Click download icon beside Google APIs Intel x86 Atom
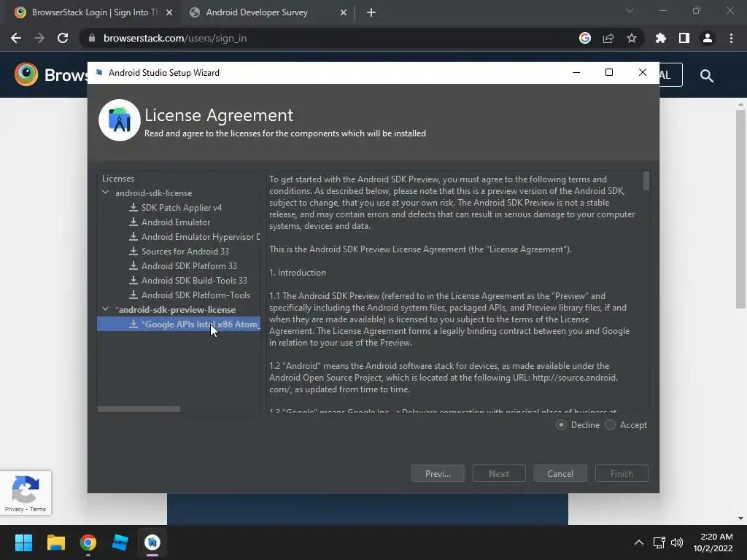The image size is (747, 560). pyautogui.click(x=133, y=324)
